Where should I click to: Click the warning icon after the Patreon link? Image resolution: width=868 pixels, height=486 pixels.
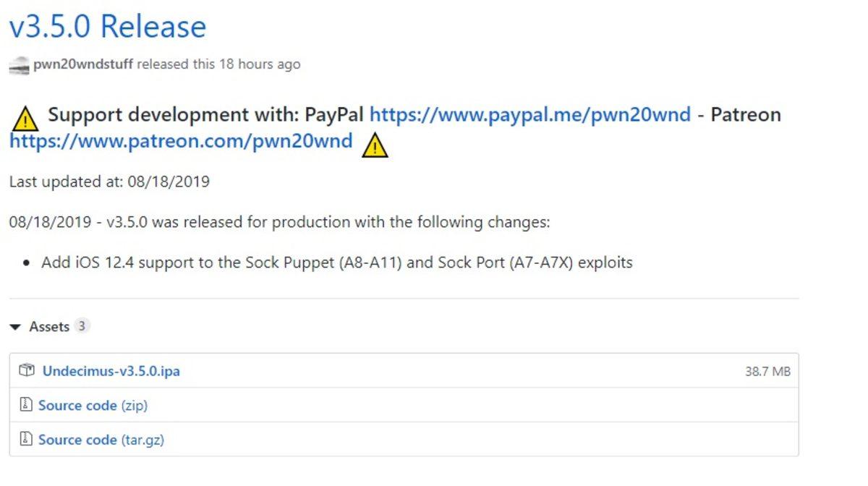tap(375, 145)
